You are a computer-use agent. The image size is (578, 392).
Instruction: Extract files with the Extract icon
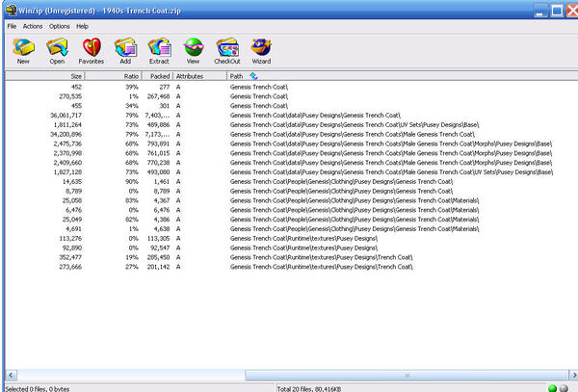[159, 51]
